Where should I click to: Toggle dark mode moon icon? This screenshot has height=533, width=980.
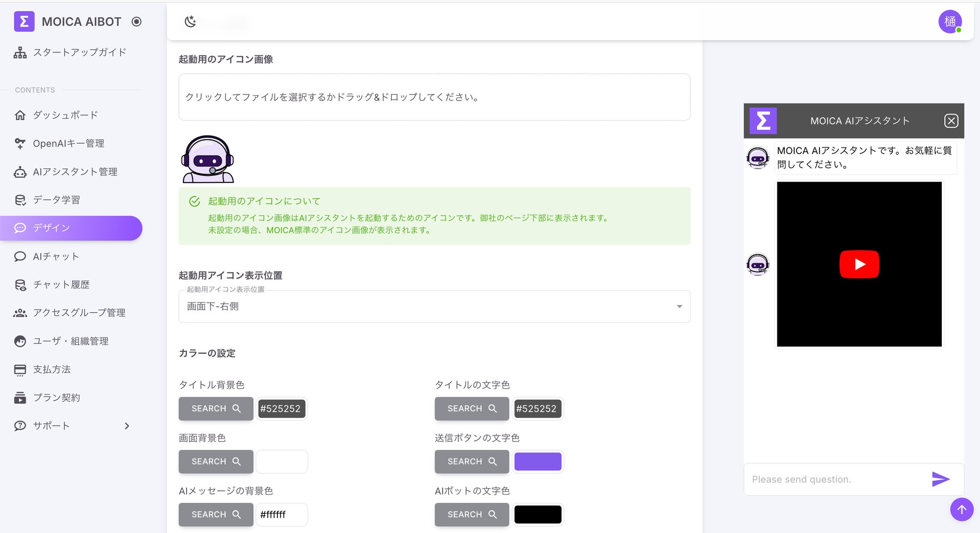click(190, 22)
